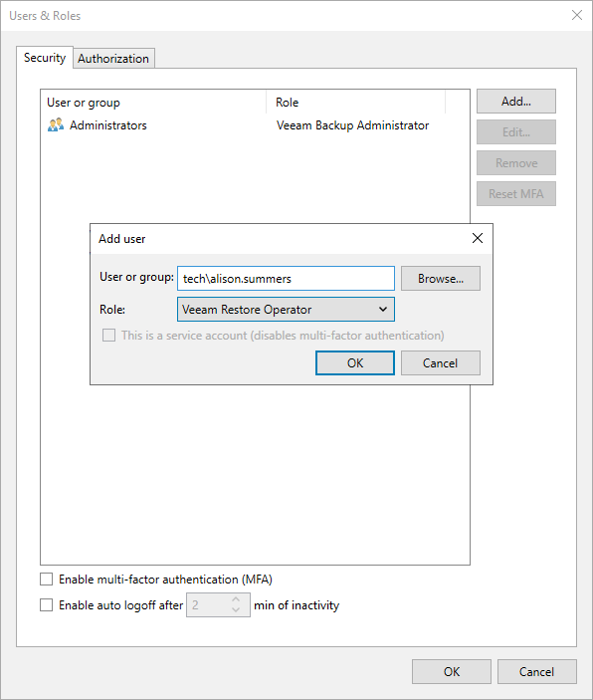Screen dimensions: 593x700
Task: Select the Security tab
Action: (45, 58)
